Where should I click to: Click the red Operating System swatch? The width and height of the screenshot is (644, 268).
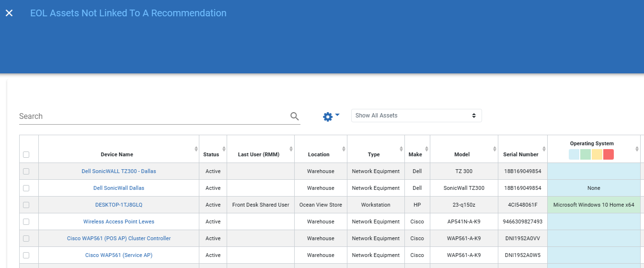pyautogui.click(x=609, y=154)
